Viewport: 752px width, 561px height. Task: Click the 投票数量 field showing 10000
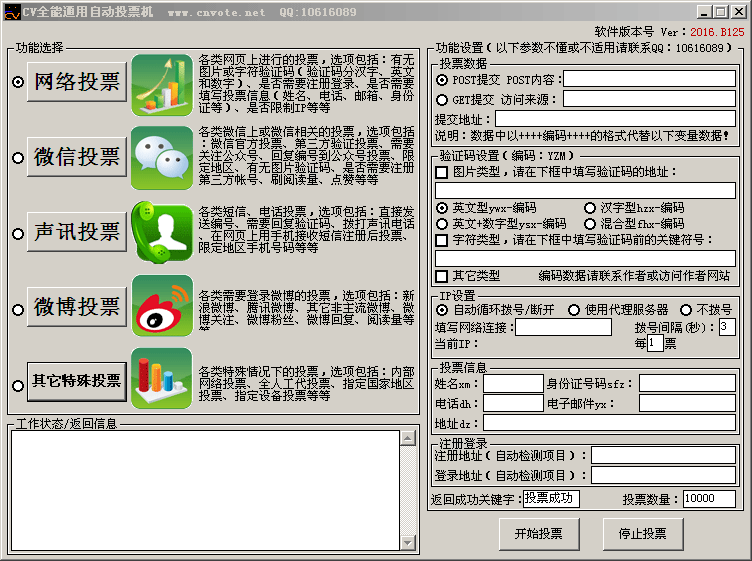711,498
